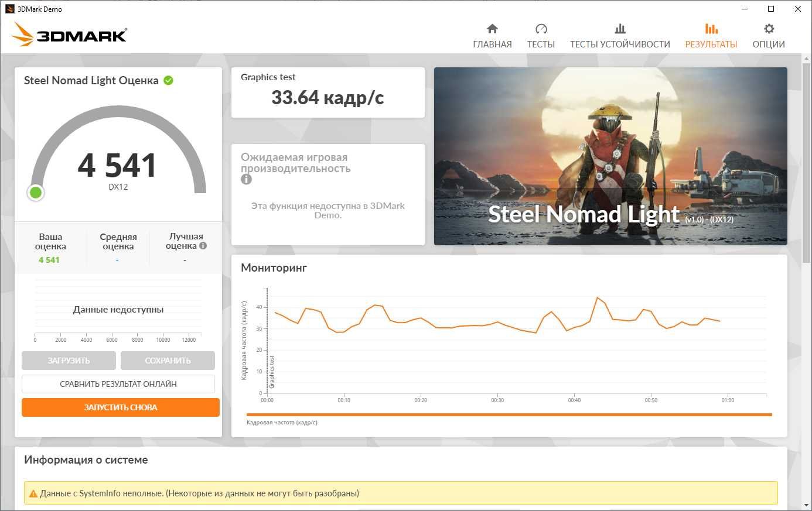Click the green marker dot on the score gauge
Screen dimensions: 812x511
pyautogui.click(x=36, y=192)
